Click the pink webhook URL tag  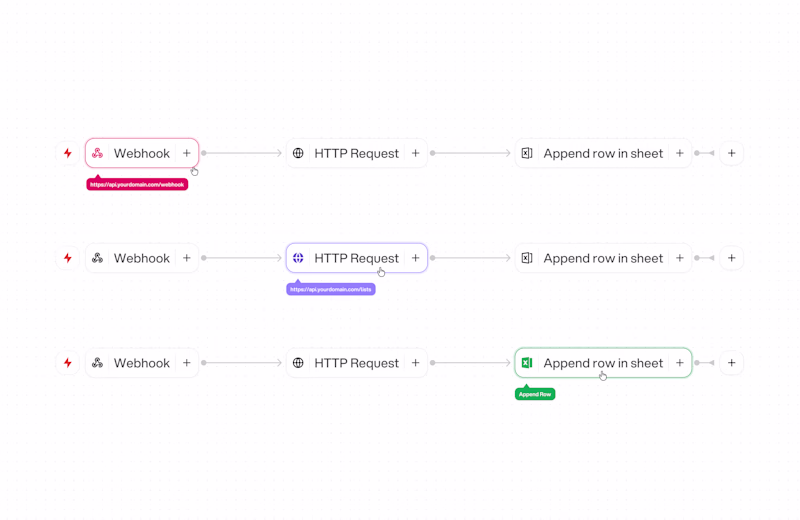pos(137,185)
